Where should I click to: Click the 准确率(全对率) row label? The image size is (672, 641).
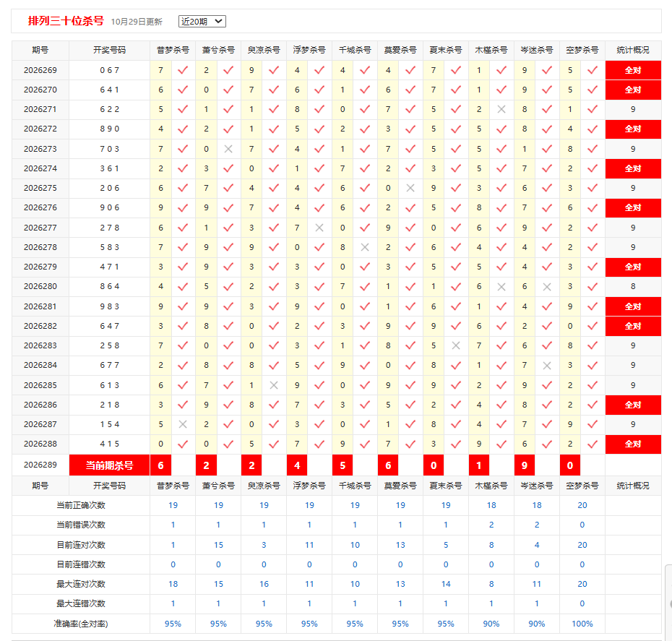pos(81,624)
